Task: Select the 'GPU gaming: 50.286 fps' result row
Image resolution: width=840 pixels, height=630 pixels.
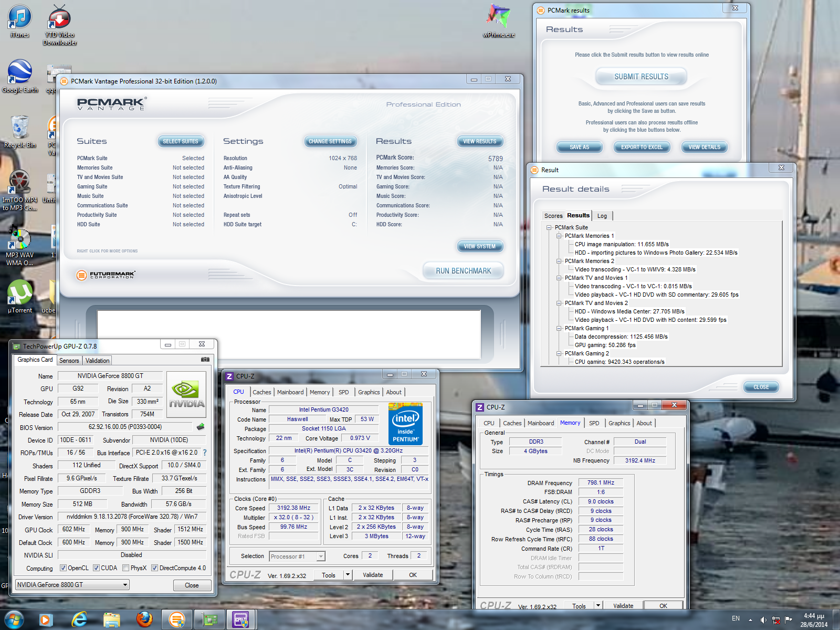Action: point(605,345)
